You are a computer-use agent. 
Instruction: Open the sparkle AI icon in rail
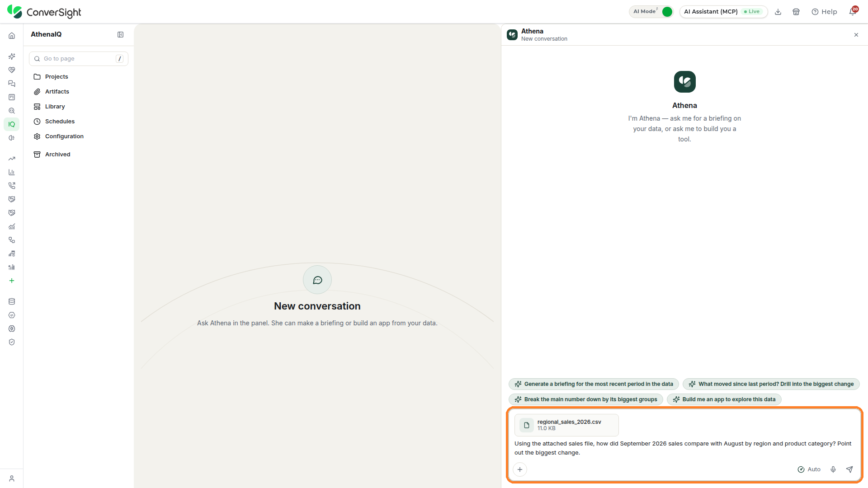[x=12, y=56]
